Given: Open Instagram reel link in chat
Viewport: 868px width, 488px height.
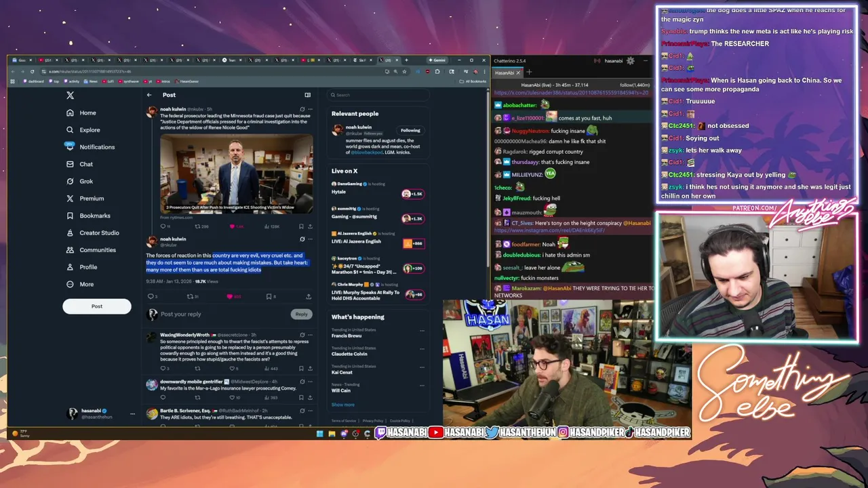Looking at the screenshot, I should coord(549,230).
